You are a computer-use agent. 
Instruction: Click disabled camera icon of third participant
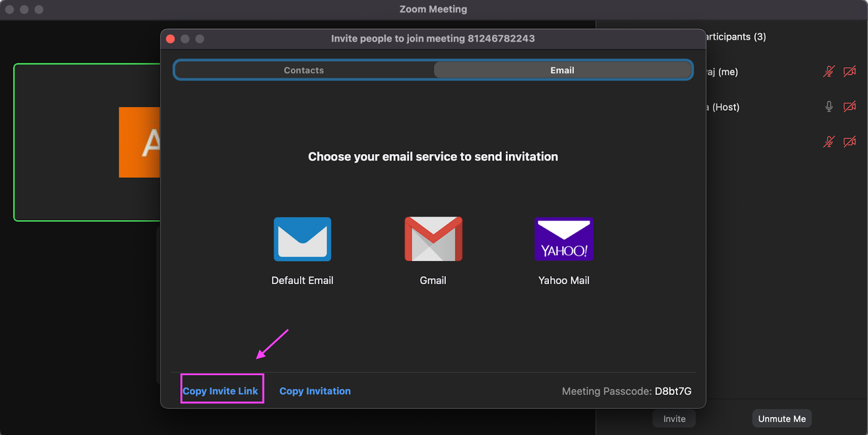click(850, 142)
